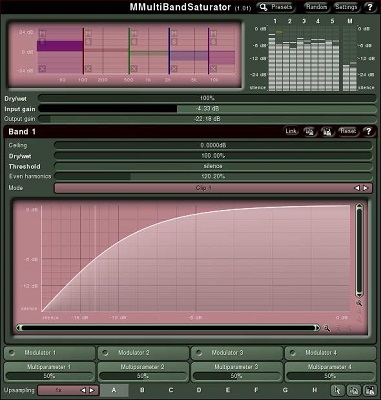Click the Multiparameter 1 slider

pos(49,376)
